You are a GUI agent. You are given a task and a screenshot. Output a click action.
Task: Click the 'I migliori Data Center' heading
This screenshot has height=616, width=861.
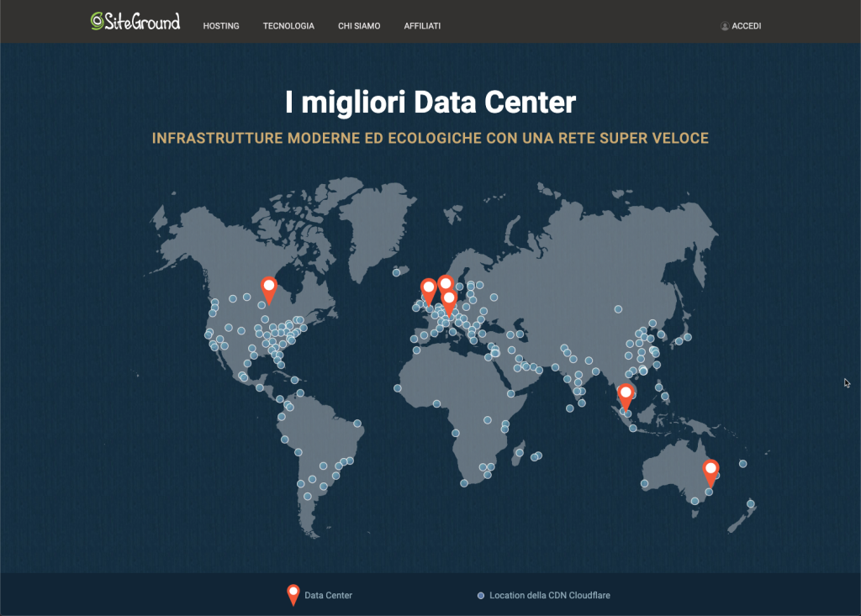pyautogui.click(x=430, y=103)
